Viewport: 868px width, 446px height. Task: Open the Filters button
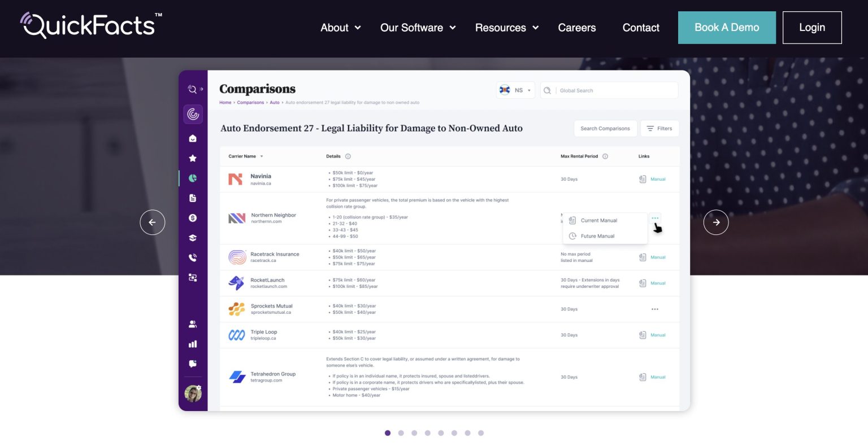tap(659, 129)
